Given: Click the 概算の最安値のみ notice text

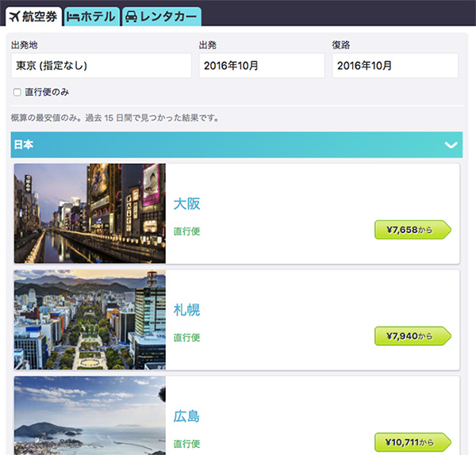Looking at the screenshot, I should tap(115, 117).
